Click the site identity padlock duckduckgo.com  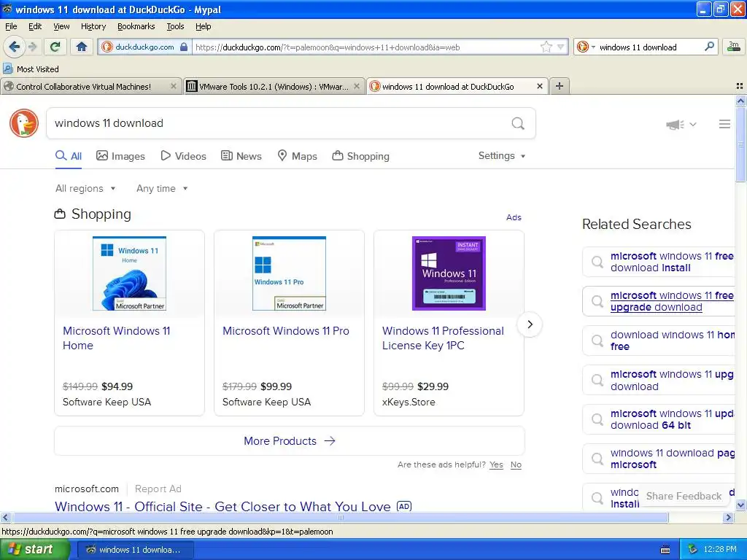[145, 47]
